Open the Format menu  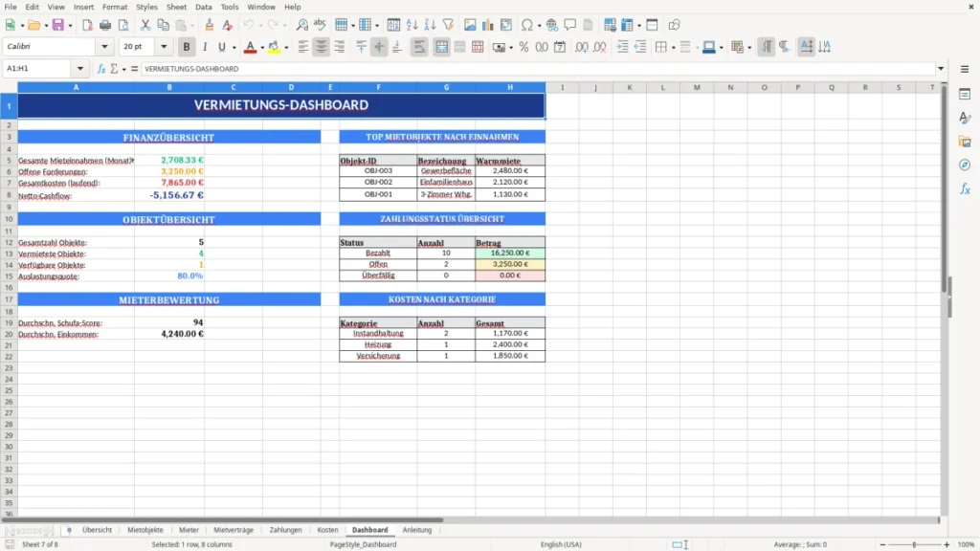[115, 7]
